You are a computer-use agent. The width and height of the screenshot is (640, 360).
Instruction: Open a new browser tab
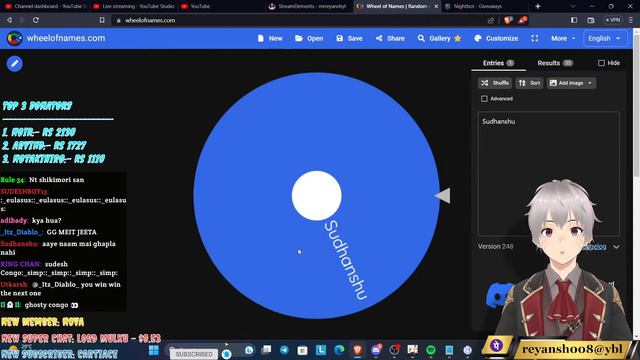[538, 6]
